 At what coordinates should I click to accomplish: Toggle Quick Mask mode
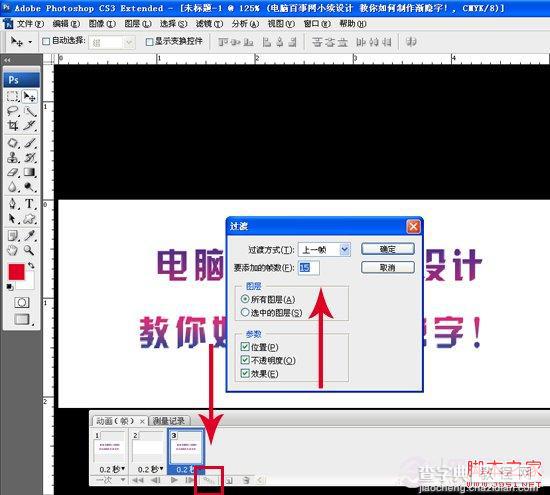point(21,302)
